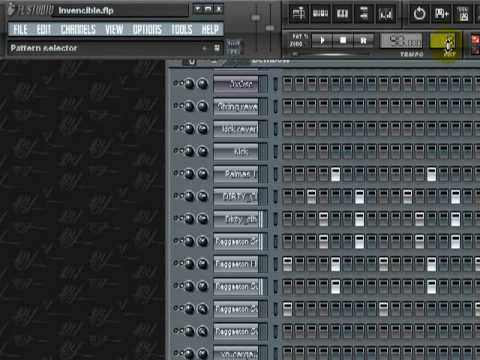The height and width of the screenshot is (360, 480).
Task: Toggle the 3xOsc channel select indicator
Action: (x=275, y=84)
